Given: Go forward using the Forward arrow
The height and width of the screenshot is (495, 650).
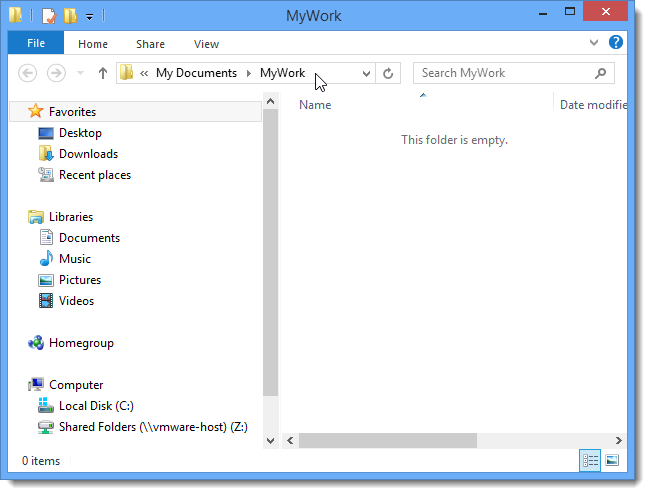Looking at the screenshot, I should tap(56, 73).
